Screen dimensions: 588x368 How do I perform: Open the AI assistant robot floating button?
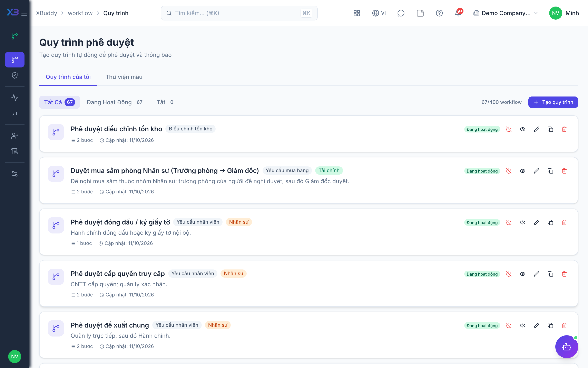pyautogui.click(x=567, y=347)
